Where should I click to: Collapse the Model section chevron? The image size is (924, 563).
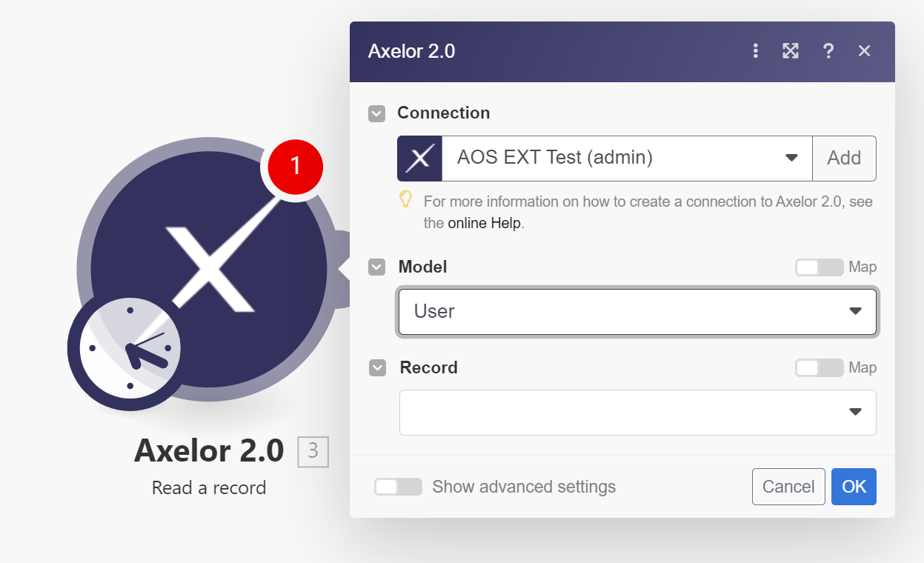click(x=377, y=267)
